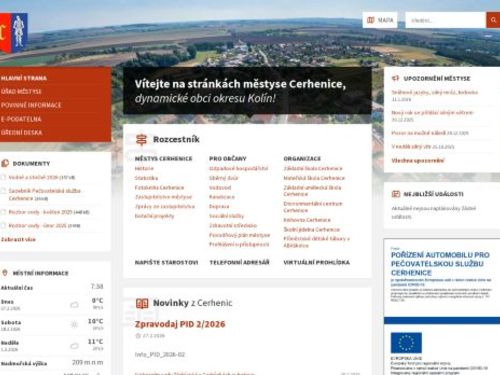Click Virtuální prohlídka link
500x375 pixels.
[317, 263]
